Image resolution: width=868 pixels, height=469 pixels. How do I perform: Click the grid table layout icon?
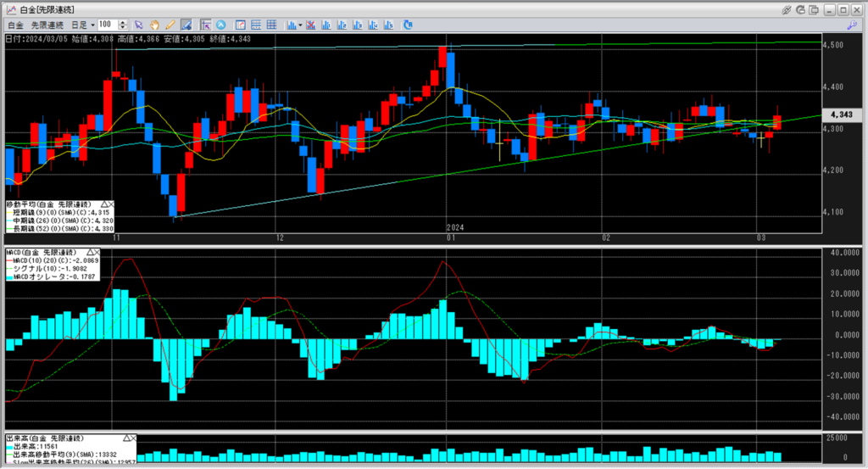[271, 25]
